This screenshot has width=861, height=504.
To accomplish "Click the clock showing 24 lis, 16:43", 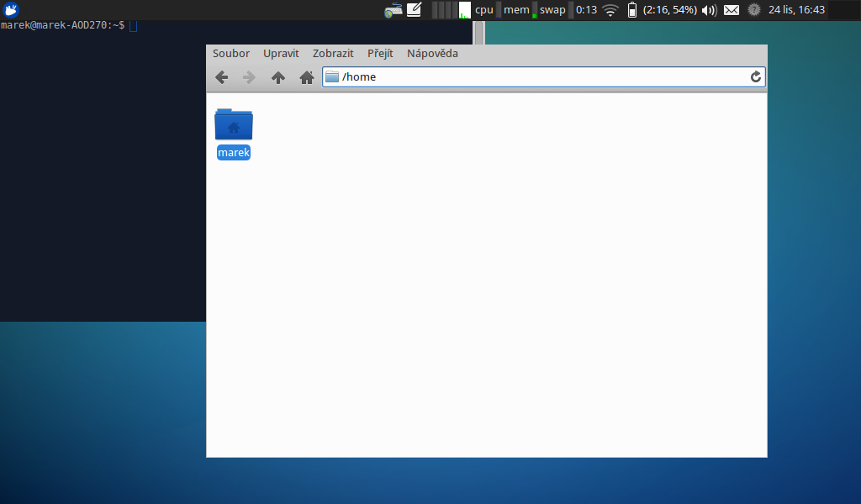I will click(796, 10).
